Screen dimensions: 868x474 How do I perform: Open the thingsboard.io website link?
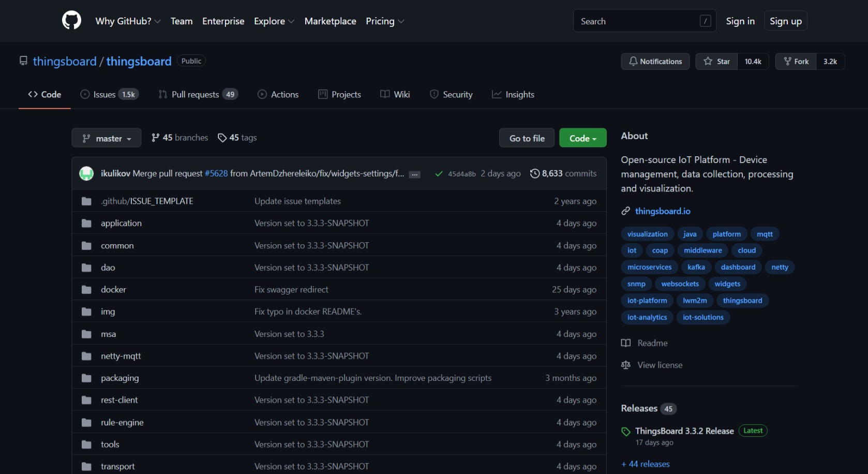tap(663, 211)
